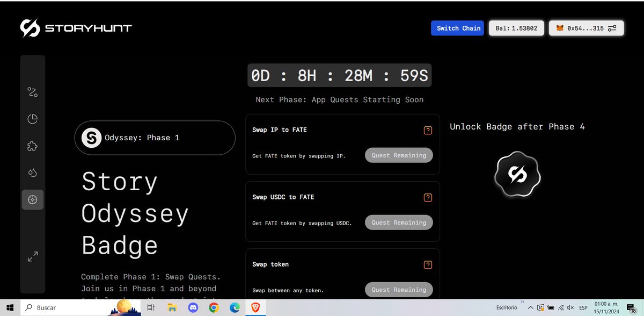Image resolution: width=644 pixels, height=316 pixels.
Task: Click the Swap token quest title
Action: click(270, 264)
